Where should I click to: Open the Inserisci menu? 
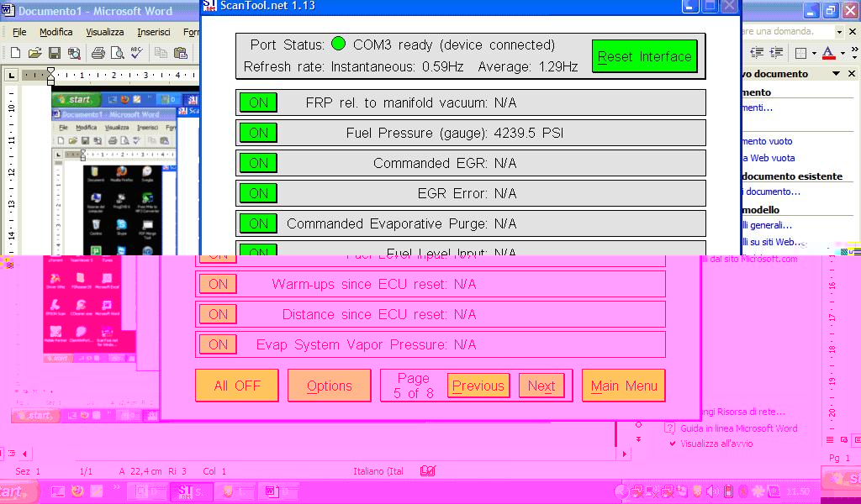153,32
